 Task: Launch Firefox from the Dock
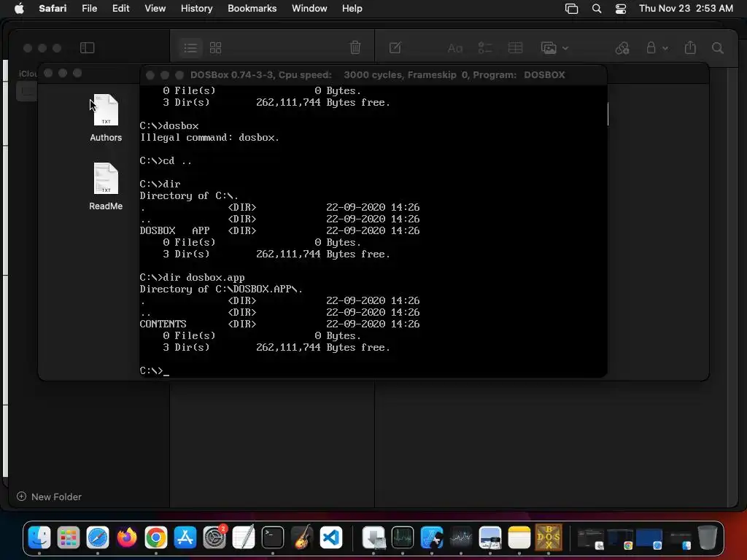[x=127, y=537]
